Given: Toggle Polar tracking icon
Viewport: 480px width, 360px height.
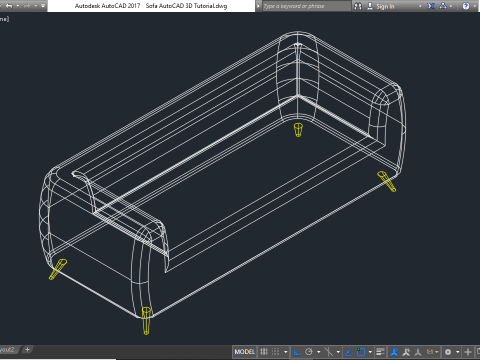Looking at the screenshot, I should coord(309,352).
